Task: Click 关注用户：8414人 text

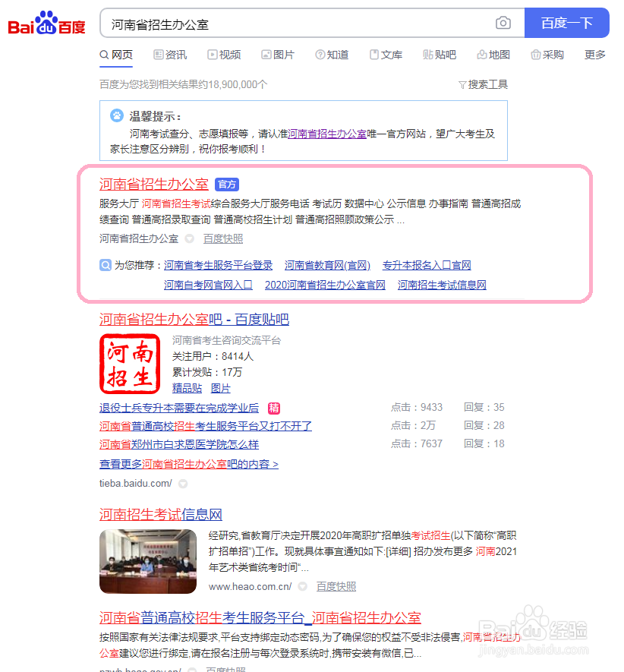Action: (213, 356)
